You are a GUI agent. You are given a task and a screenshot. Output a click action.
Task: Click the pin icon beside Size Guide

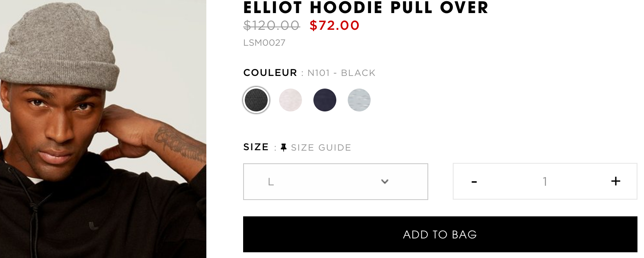pos(284,147)
